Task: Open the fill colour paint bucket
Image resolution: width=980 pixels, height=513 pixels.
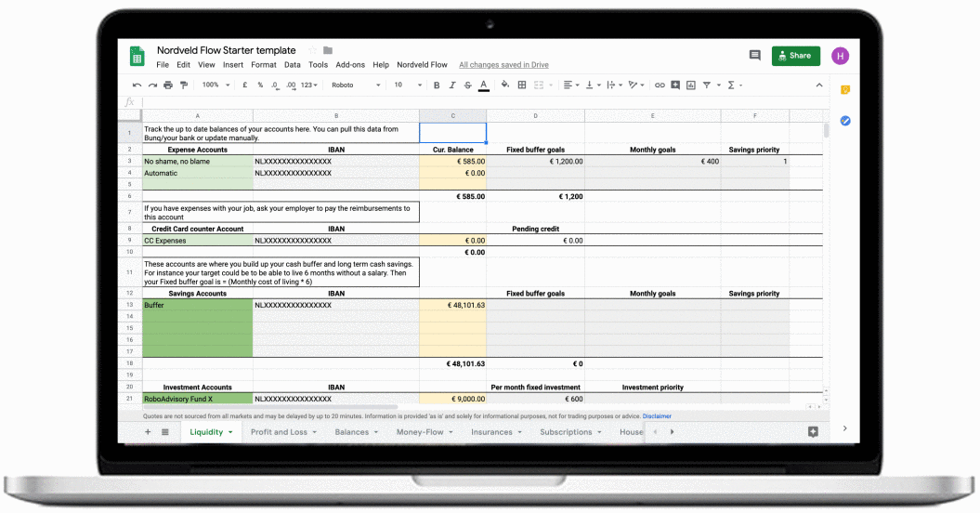Action: pos(505,85)
